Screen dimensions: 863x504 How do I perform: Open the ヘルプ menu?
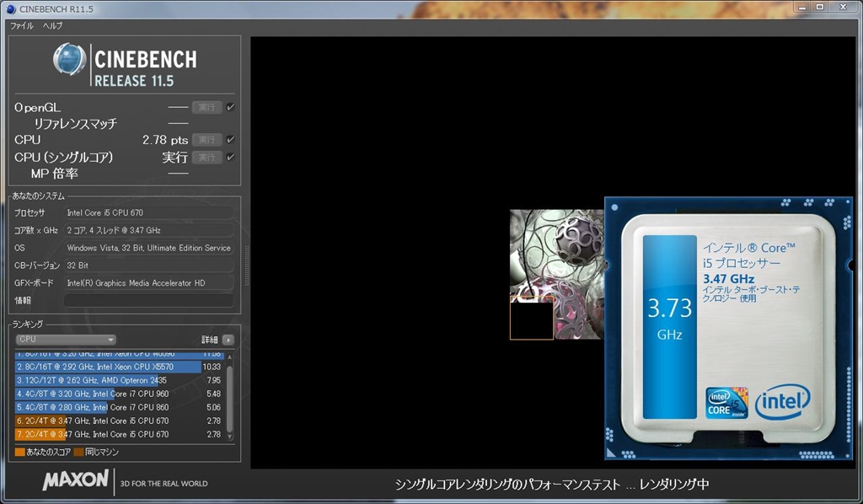tap(53, 26)
